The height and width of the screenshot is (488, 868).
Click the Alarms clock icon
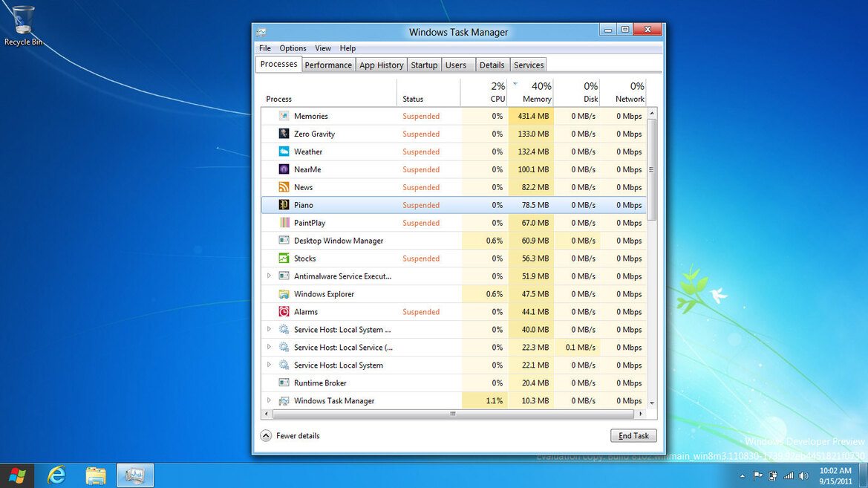coord(284,311)
